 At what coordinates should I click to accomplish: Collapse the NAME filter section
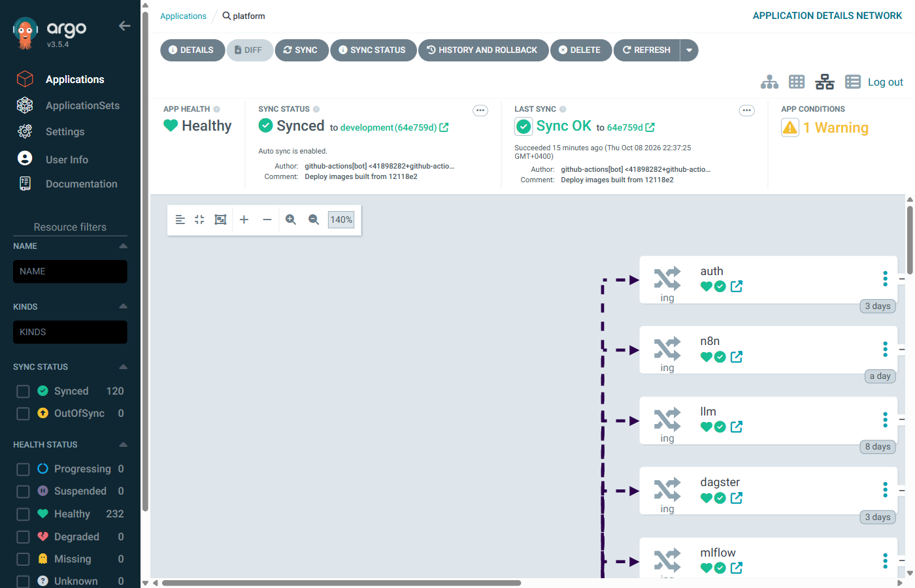point(123,246)
